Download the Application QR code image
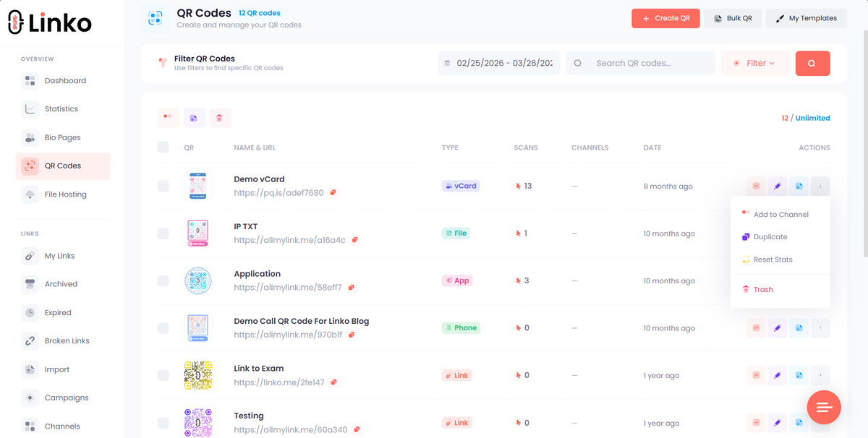The image size is (868, 438). (799, 280)
